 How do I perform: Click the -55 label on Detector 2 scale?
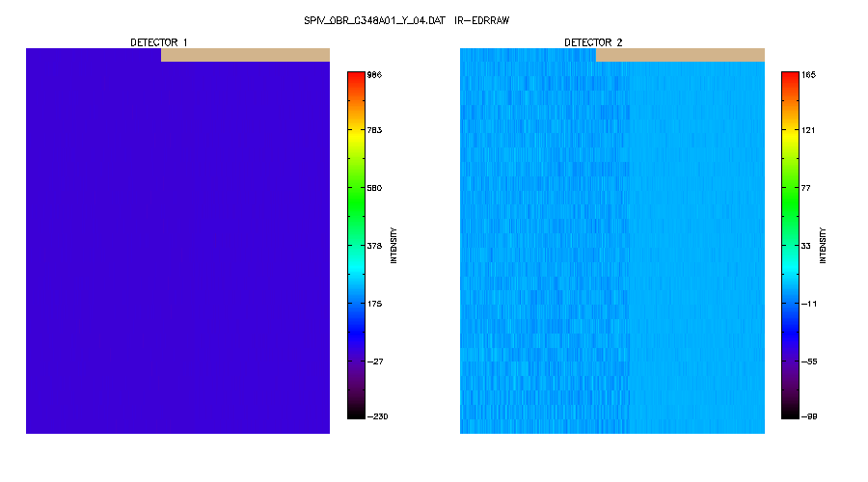coord(809,361)
